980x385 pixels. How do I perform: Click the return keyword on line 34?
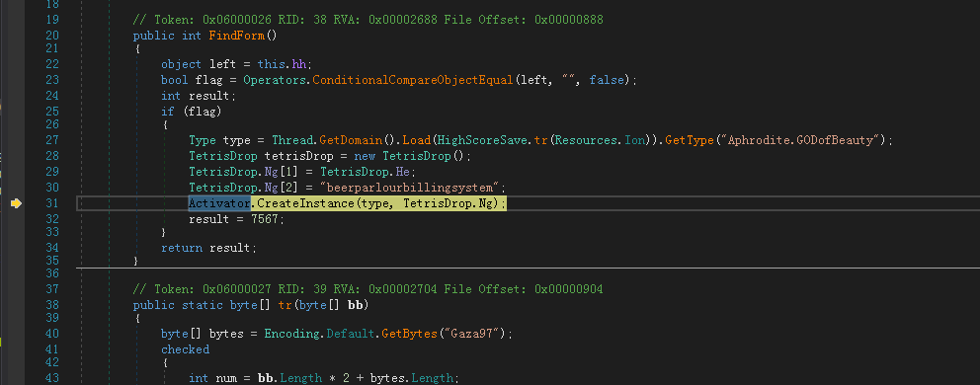(182, 248)
